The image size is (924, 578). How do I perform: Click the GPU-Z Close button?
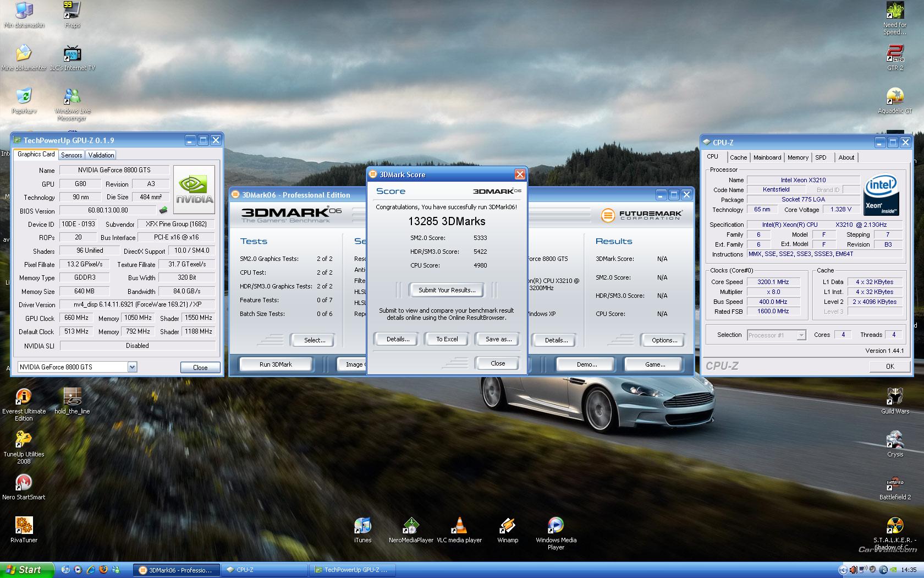click(x=200, y=367)
